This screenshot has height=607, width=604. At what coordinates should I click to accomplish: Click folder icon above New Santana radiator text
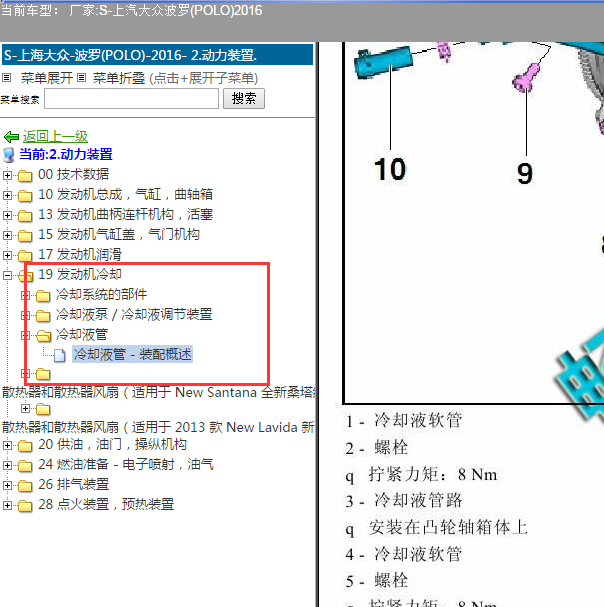[43, 374]
